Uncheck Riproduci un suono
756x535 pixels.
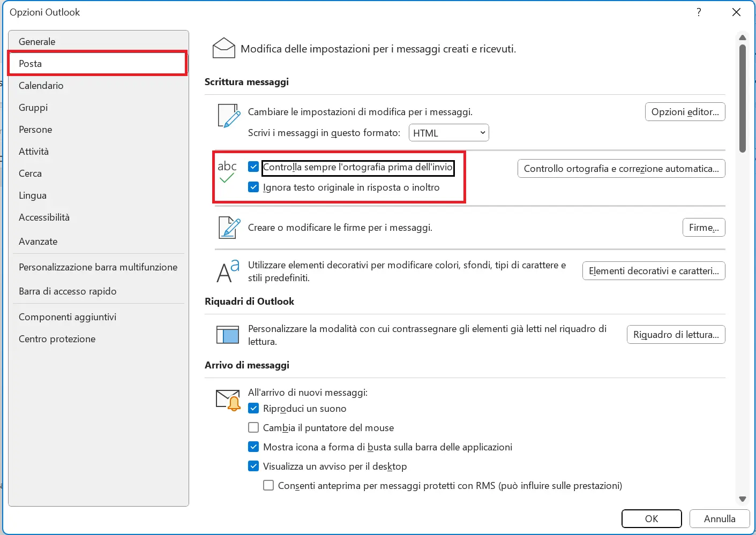coord(253,408)
